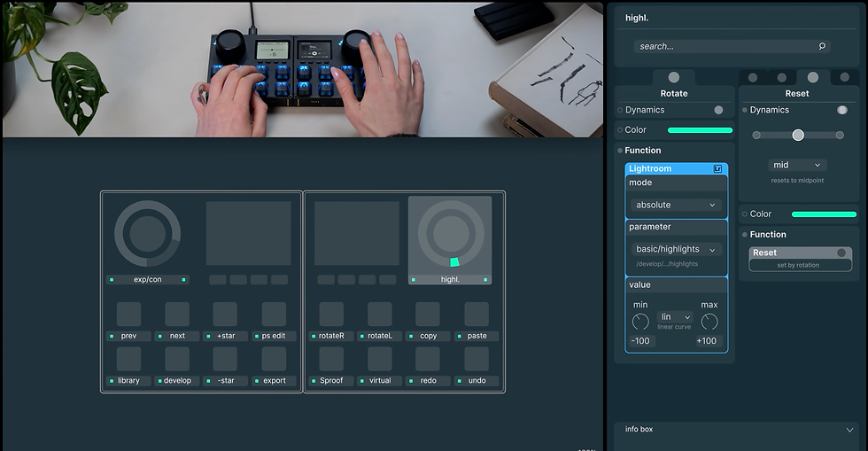Expand the info box panel

point(849,430)
